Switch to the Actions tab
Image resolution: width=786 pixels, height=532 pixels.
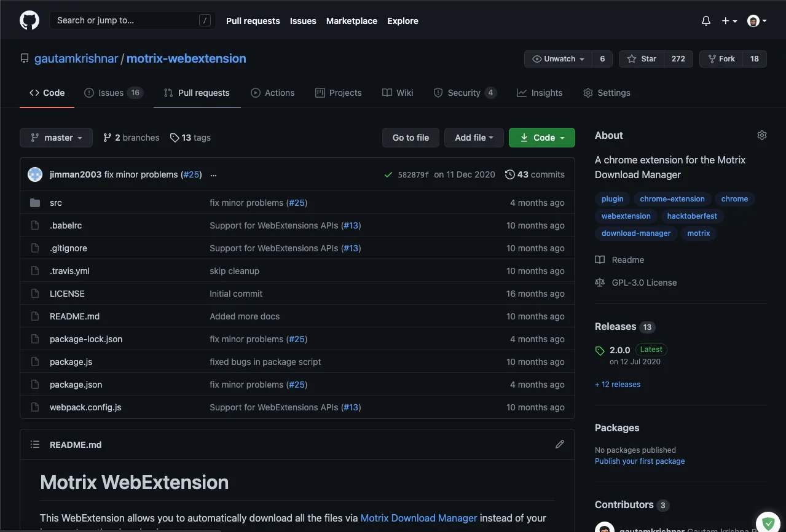(273, 93)
